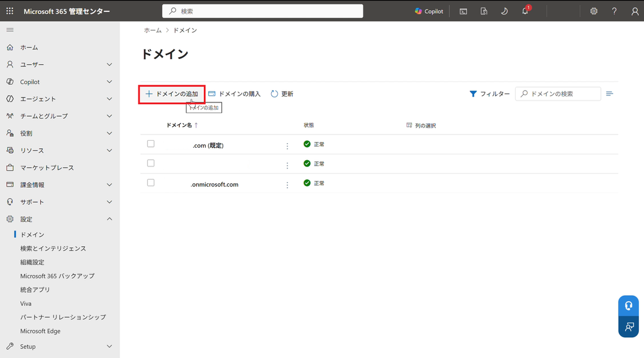This screenshot has width=644, height=358.
Task: Expand the 役割 chevron
Action: click(x=109, y=133)
